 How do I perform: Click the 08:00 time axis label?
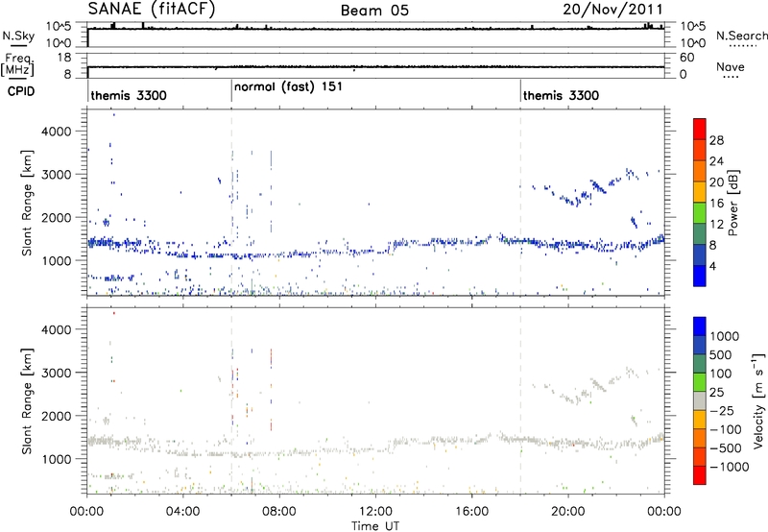point(279,513)
